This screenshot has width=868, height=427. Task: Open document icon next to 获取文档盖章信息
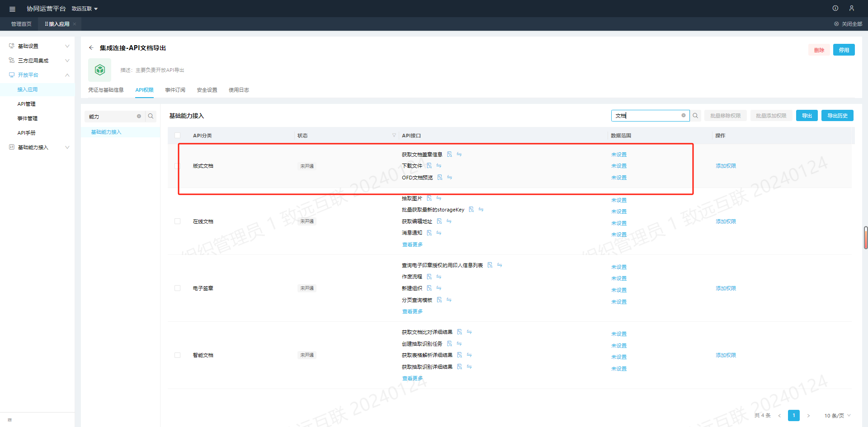(449, 155)
